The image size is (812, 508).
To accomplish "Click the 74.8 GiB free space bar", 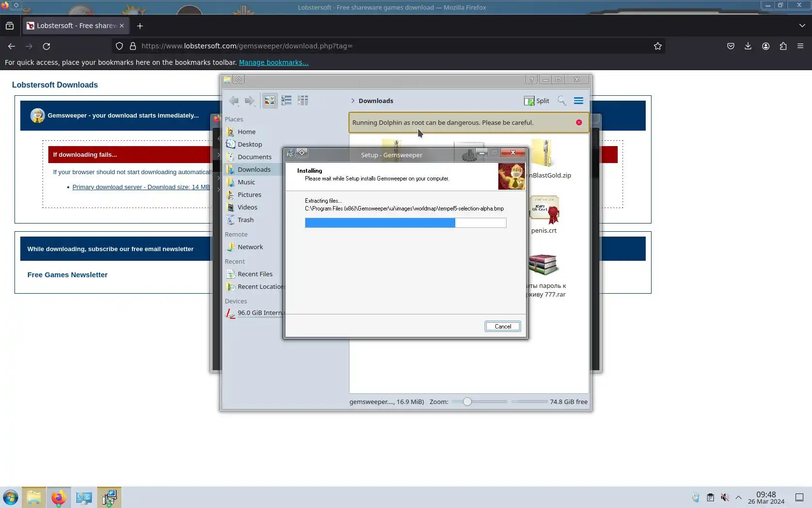I will pos(530,402).
